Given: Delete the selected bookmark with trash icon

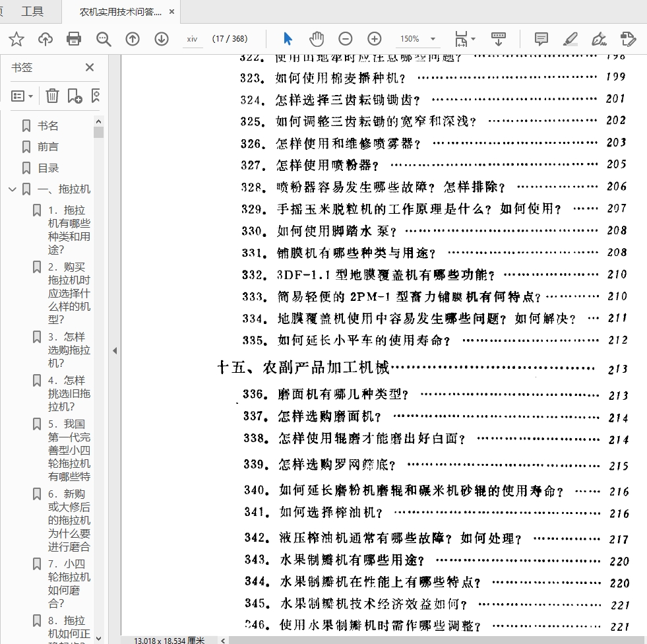Looking at the screenshot, I should coord(52,96).
